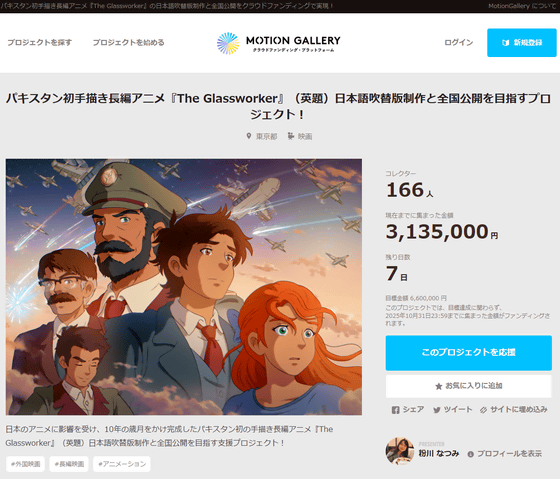
Task: Click the film camera icon beside 映画
Action: pyautogui.click(x=291, y=136)
